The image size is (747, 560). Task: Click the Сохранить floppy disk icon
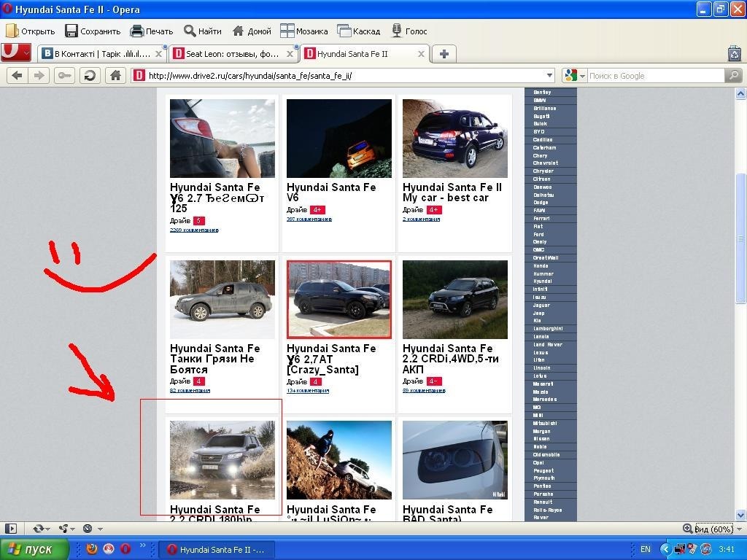point(71,31)
